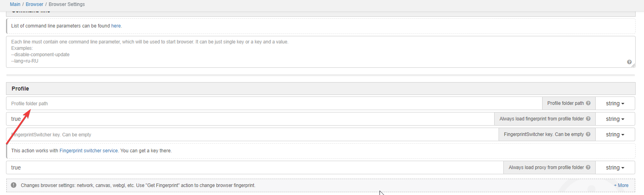This screenshot has height=195, width=644.
Task: Click help icon in command line textarea
Action: [629, 62]
